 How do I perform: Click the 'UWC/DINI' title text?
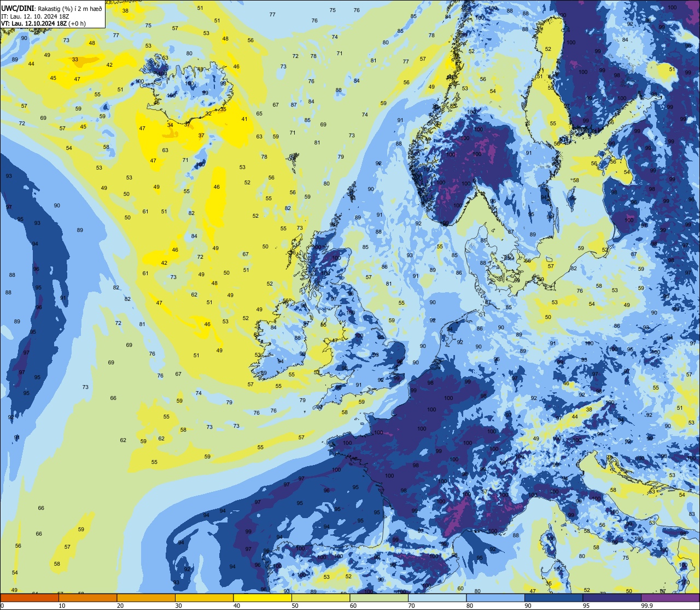(18, 8)
